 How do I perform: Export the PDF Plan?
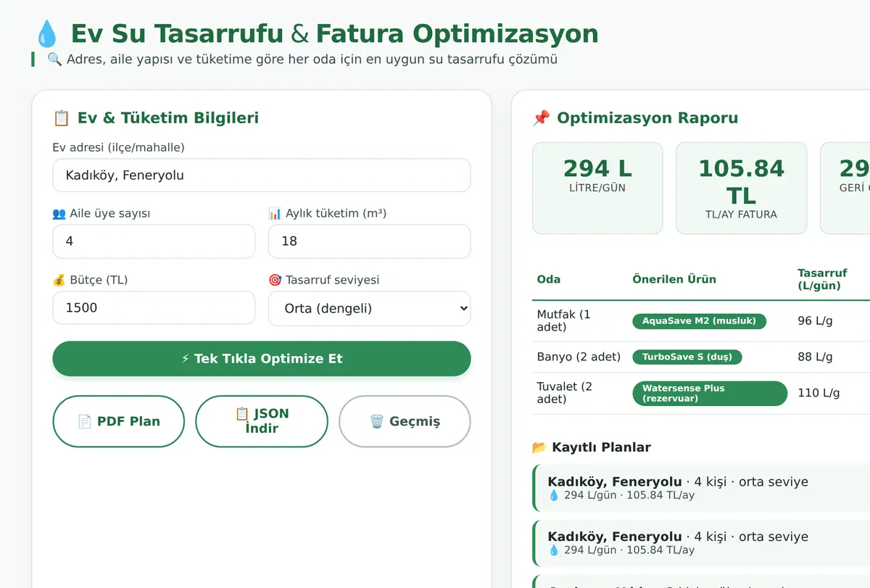click(119, 421)
